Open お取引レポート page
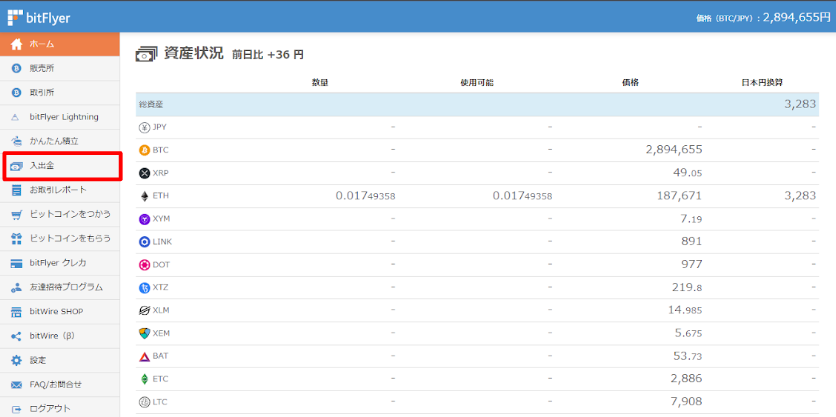The image size is (836, 417). pos(60,190)
